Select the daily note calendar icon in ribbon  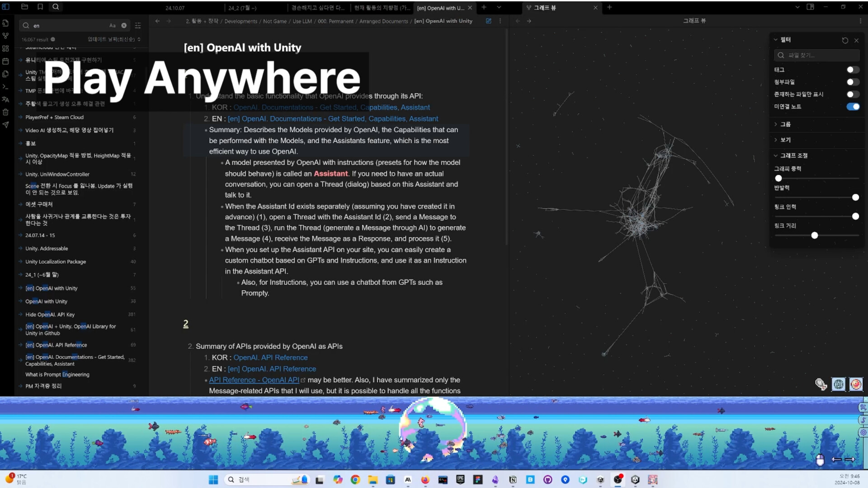5,61
